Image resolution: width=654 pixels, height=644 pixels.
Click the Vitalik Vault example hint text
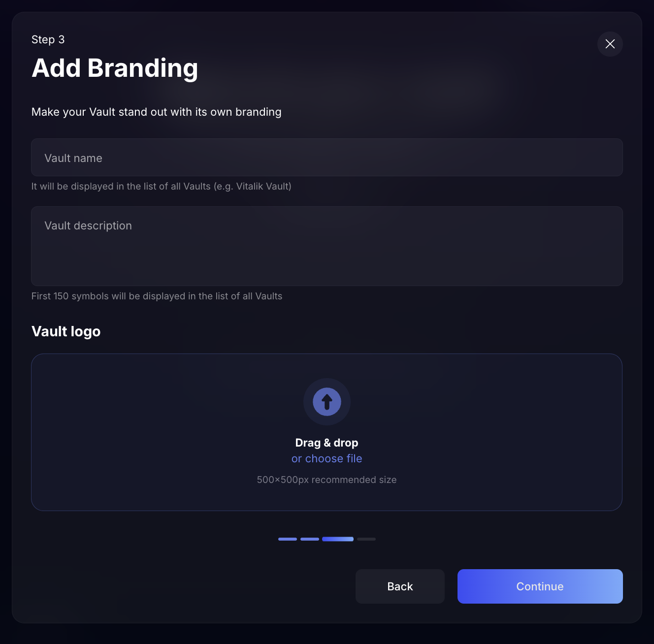pos(161,186)
